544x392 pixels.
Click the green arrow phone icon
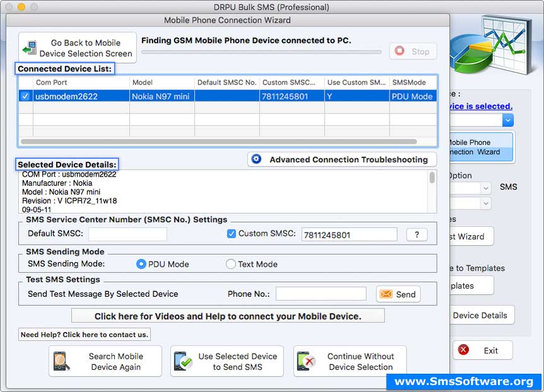[x=30, y=48]
